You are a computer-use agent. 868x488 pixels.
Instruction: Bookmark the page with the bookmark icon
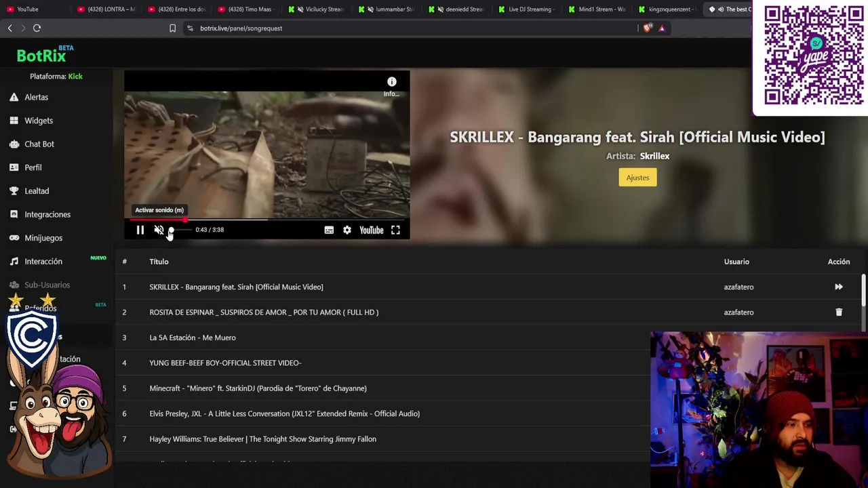[172, 28]
